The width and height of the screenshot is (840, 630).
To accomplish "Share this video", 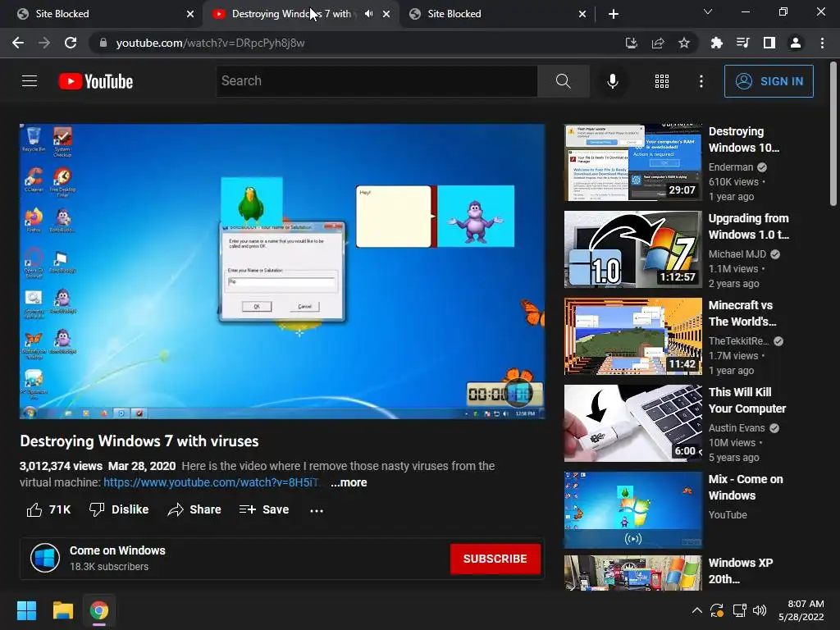I will coord(194,509).
